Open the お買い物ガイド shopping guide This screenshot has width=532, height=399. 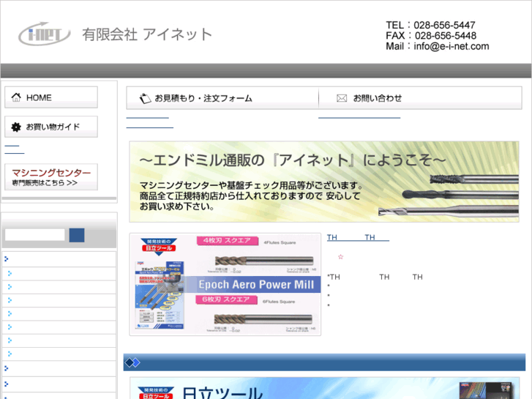51,127
